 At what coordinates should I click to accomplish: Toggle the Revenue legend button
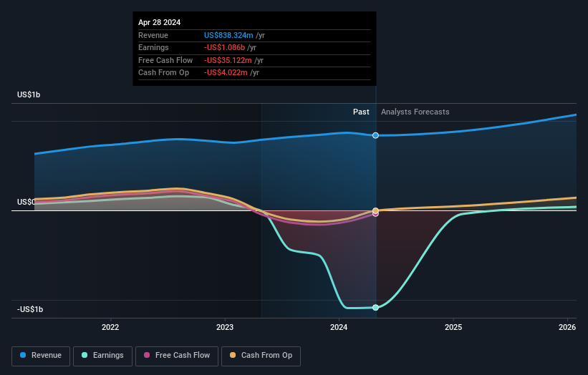[41, 356]
